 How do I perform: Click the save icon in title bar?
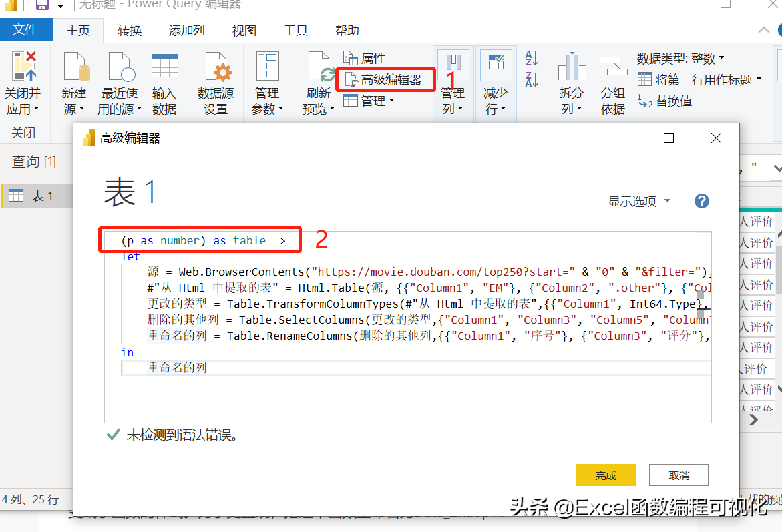tap(42, 5)
